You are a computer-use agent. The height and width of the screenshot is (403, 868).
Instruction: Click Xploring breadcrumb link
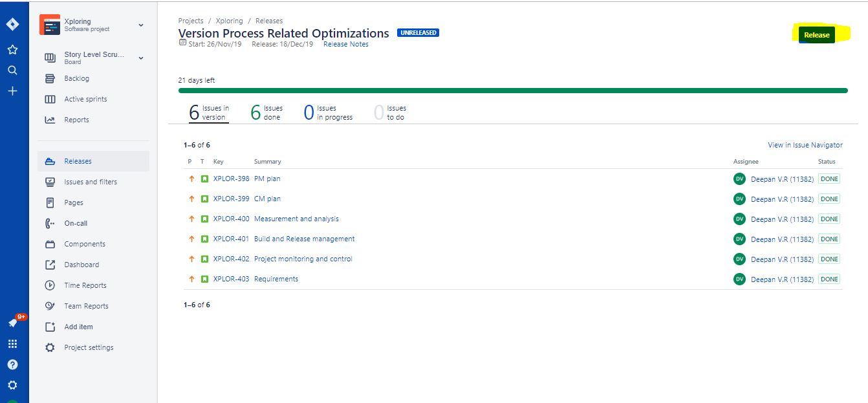pos(229,21)
